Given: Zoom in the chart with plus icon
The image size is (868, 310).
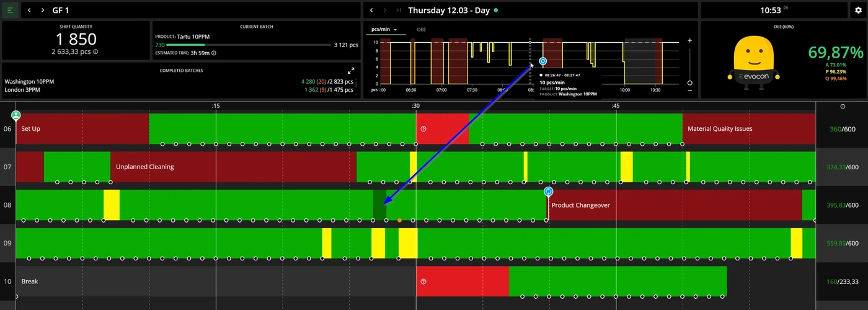Looking at the screenshot, I should point(690,40).
